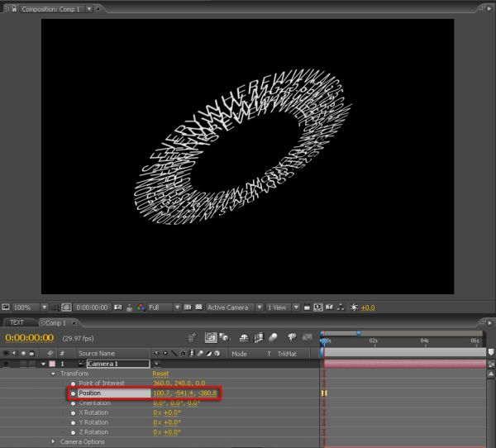The height and width of the screenshot is (448, 496).
Task: Enable the motion blur switch in timeline
Action: tap(273, 338)
